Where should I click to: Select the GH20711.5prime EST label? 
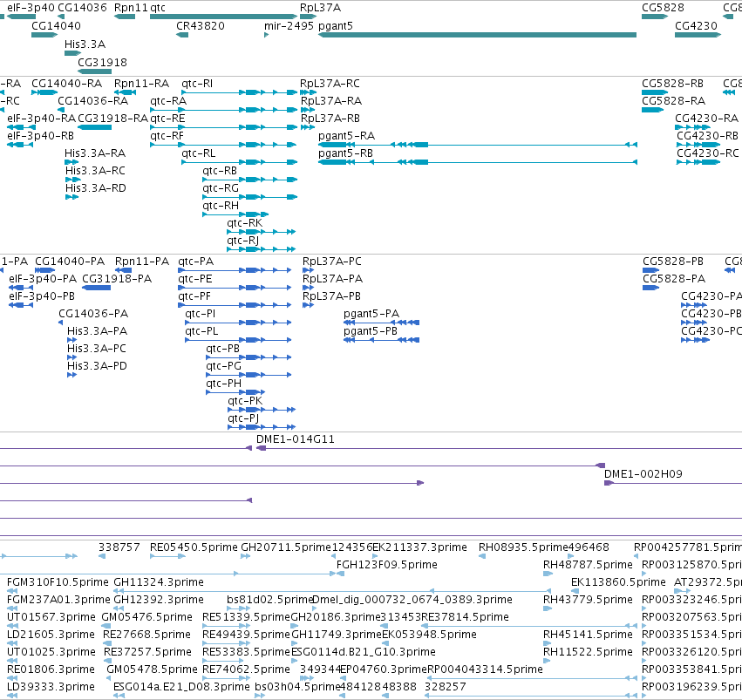tap(286, 547)
